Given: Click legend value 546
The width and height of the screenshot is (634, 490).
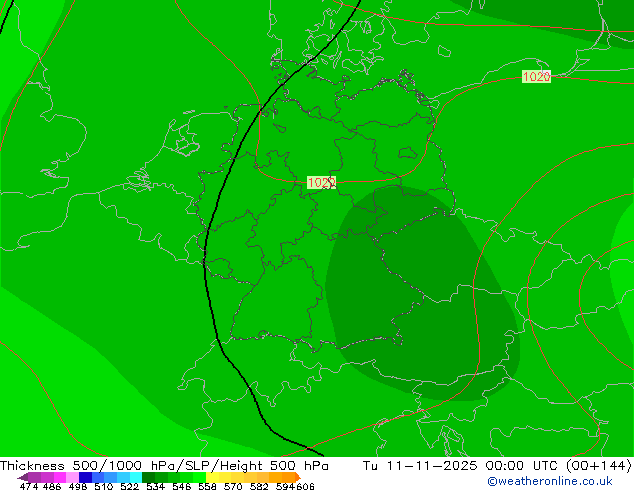Looking at the screenshot, I should pyautogui.click(x=181, y=486).
